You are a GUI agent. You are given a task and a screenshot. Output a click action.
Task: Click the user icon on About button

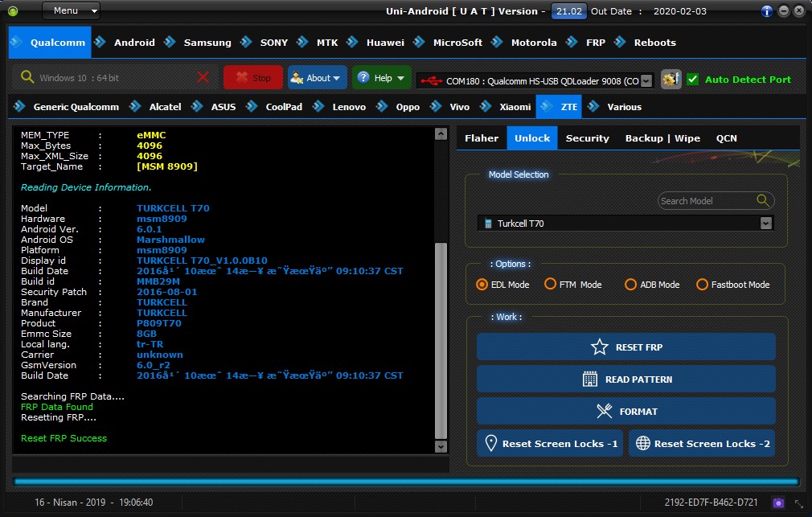(297, 78)
